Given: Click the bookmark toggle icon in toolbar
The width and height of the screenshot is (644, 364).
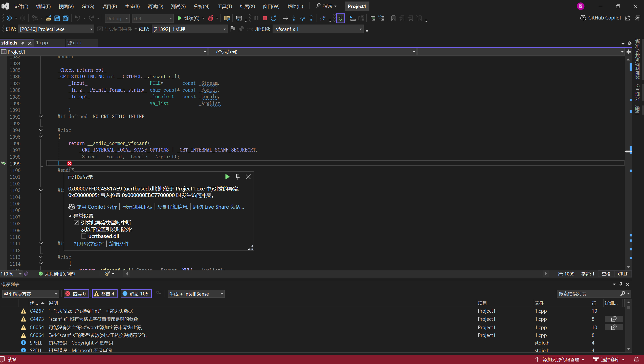Looking at the screenshot, I should pyautogui.click(x=393, y=18).
